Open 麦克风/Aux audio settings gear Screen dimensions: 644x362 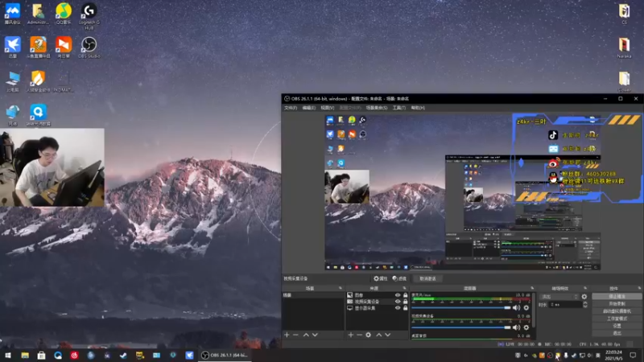pos(526,307)
